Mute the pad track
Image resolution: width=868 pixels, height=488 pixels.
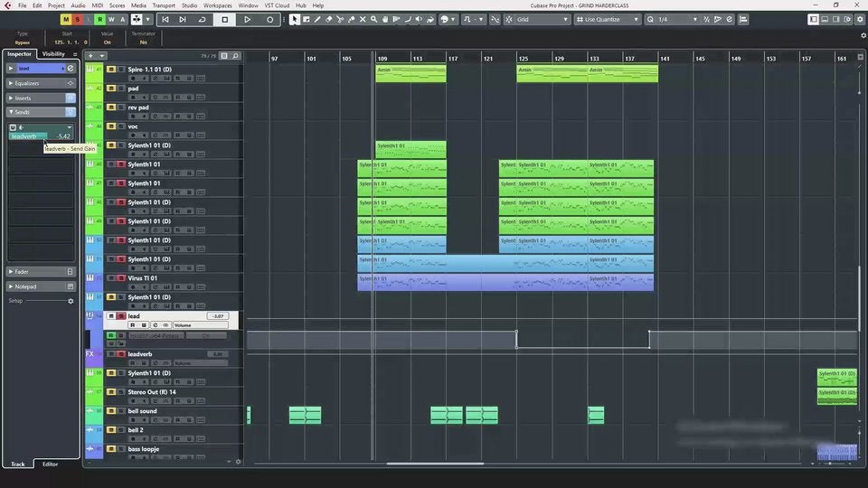pyautogui.click(x=110, y=89)
